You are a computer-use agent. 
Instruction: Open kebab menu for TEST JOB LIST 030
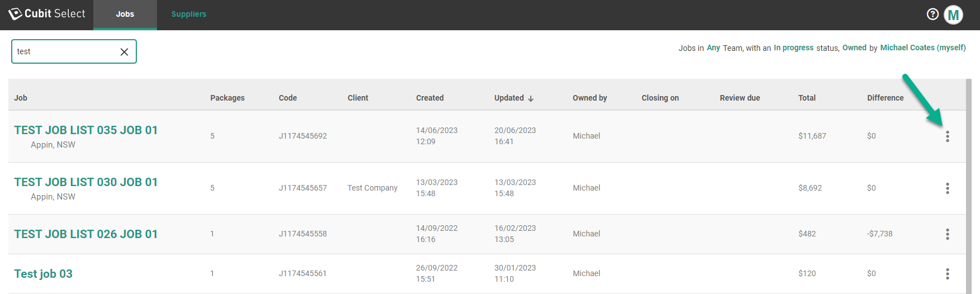point(947,188)
